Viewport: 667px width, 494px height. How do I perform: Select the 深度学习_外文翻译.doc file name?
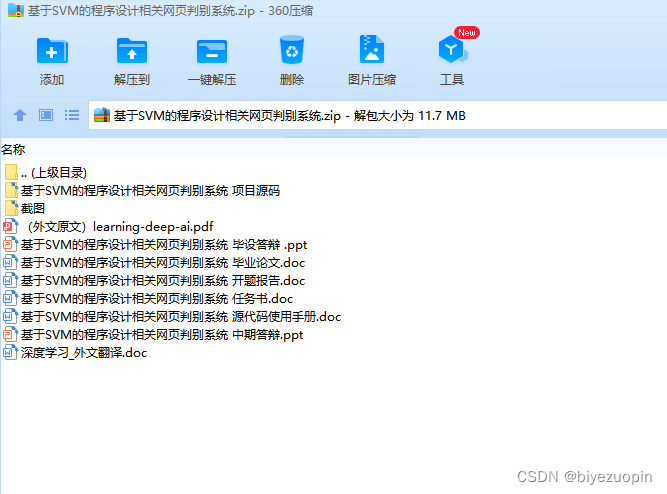click(x=84, y=352)
